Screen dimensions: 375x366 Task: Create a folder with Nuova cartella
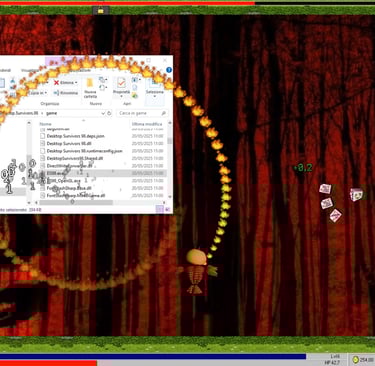pos(90,88)
